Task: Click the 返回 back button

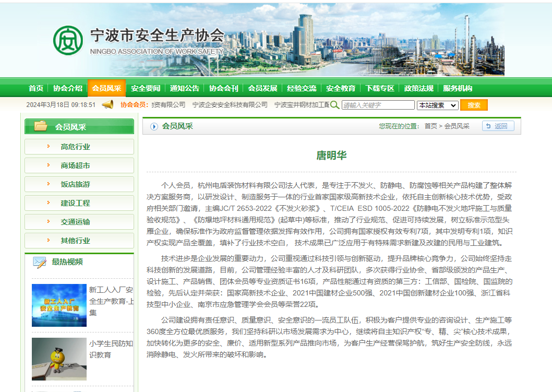Action: pos(498,126)
